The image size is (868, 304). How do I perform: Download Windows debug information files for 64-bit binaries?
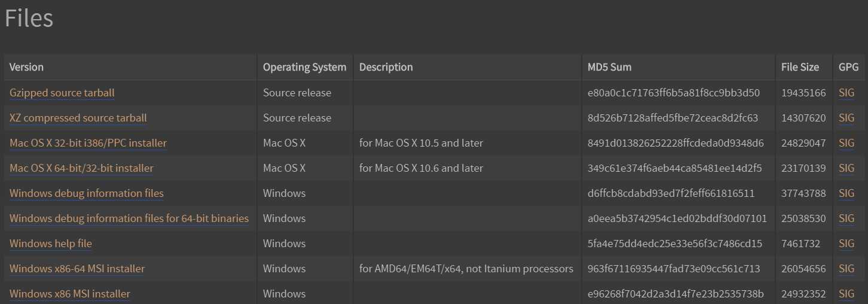(x=129, y=218)
